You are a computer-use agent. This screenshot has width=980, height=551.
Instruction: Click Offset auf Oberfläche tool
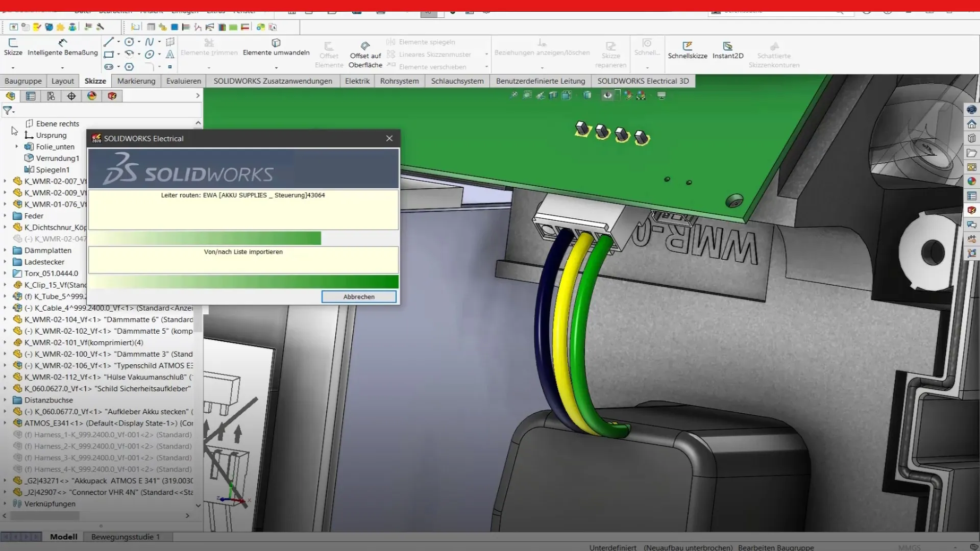coord(365,46)
